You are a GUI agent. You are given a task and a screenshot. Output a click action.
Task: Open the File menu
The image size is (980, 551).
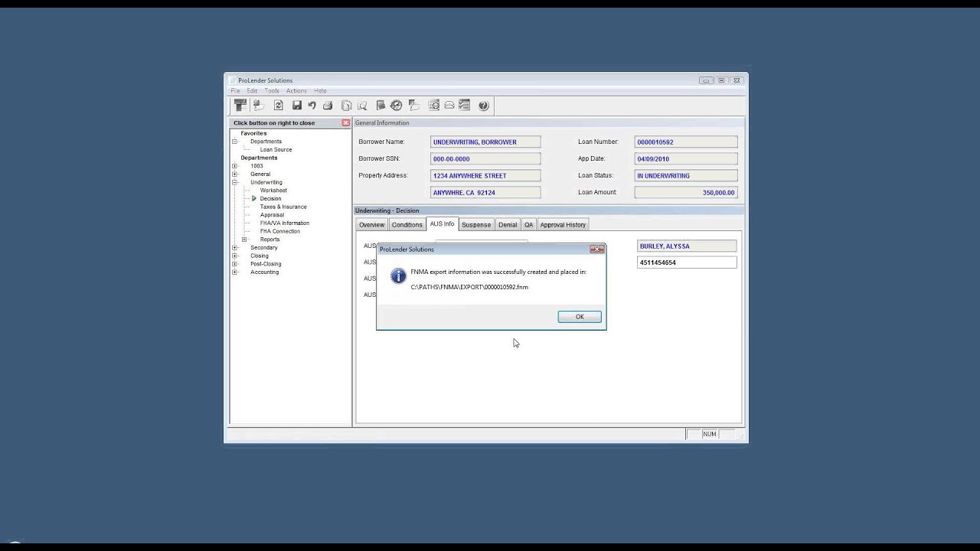tap(236, 91)
